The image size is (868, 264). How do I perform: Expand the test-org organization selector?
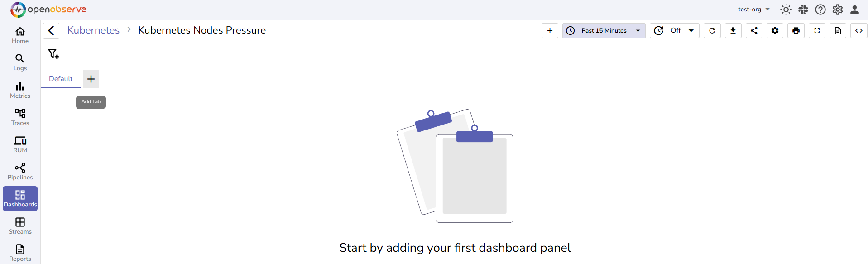point(753,9)
